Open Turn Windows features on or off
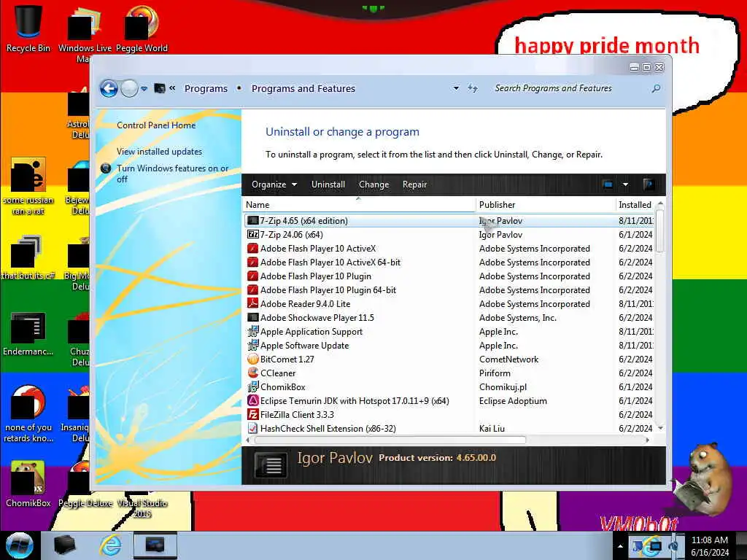The width and height of the screenshot is (747, 560). tap(172, 174)
